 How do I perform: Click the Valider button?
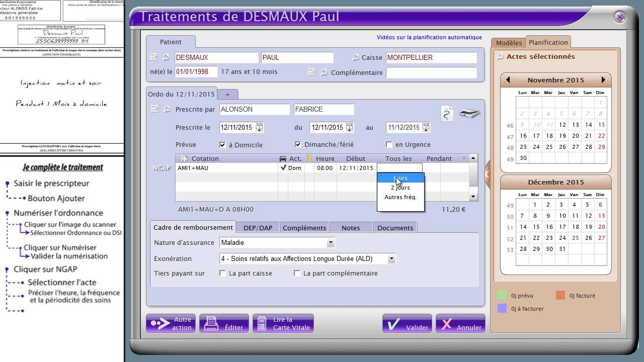pos(407,323)
